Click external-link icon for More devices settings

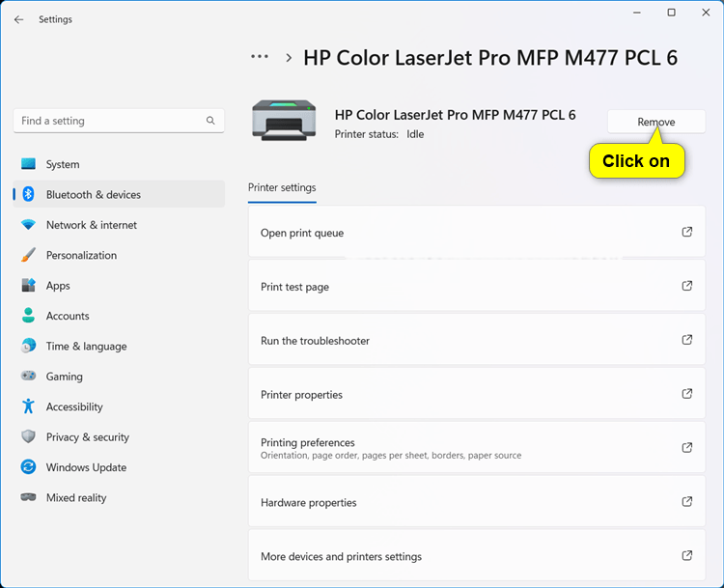click(x=687, y=555)
